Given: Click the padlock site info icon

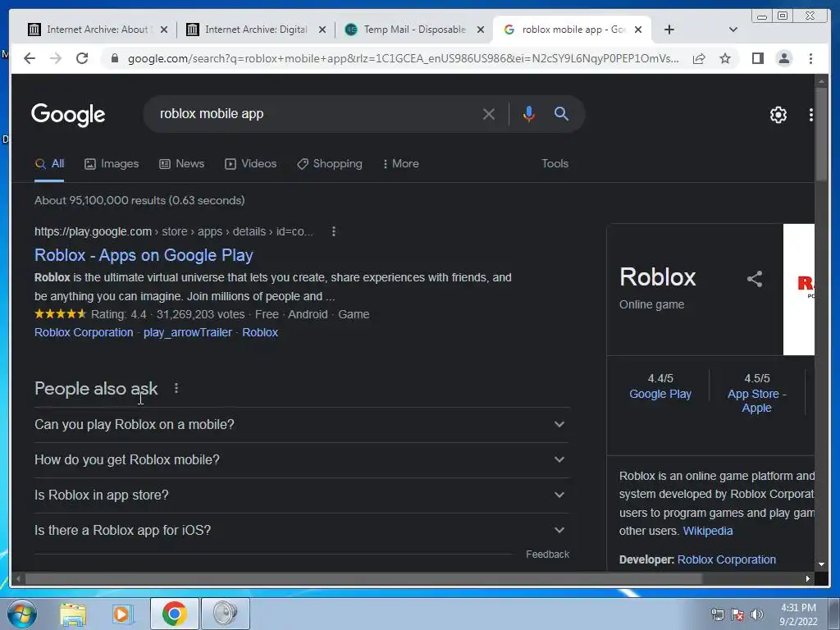Looking at the screenshot, I should (114, 58).
